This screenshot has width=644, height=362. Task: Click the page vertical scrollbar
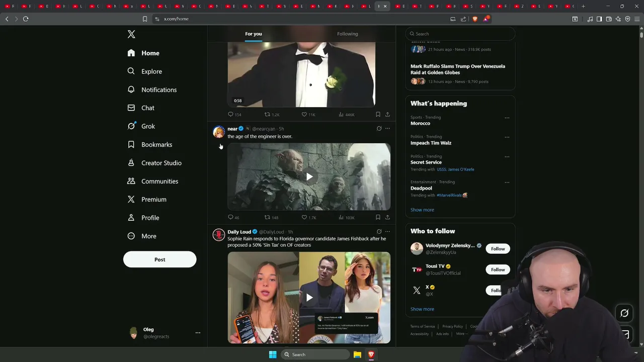(641, 35)
